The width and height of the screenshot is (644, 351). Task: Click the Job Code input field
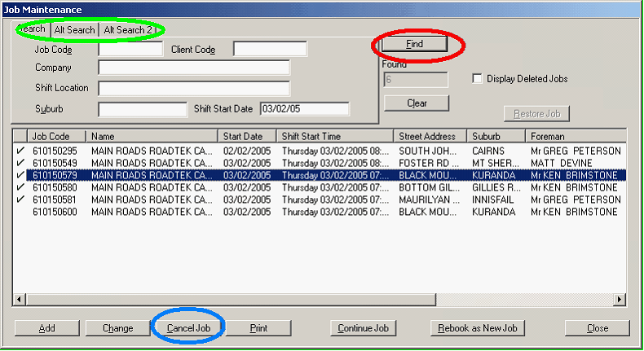(130, 50)
